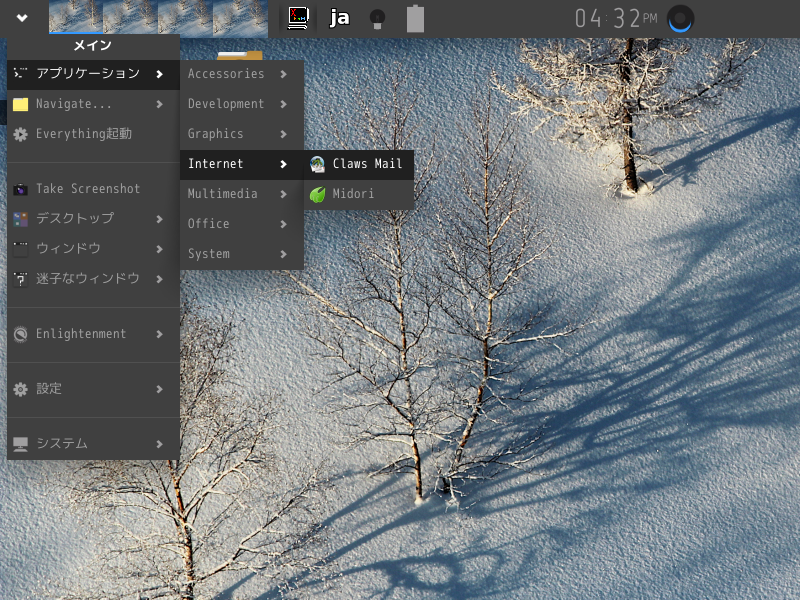Click the yellow Navigate folder icon
Screen dimensions: 800x600
point(20,104)
